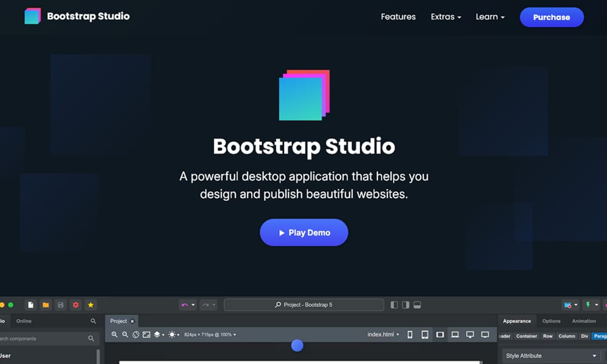
Task: Click the Open folder icon in toolbar
Action: tap(46, 305)
